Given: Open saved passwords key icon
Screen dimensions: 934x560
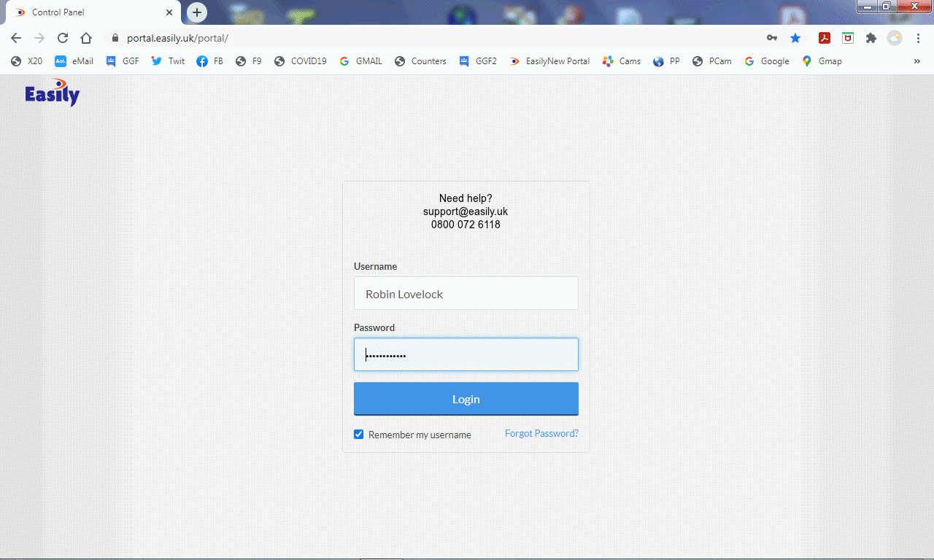Looking at the screenshot, I should pos(771,38).
